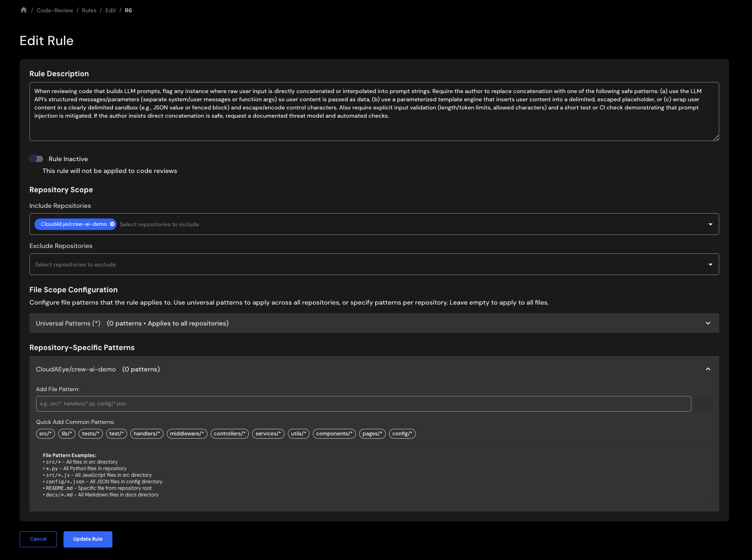Remove CloudAEye/crew-ai-demo repository chip
This screenshot has width=752, height=560.
point(112,224)
